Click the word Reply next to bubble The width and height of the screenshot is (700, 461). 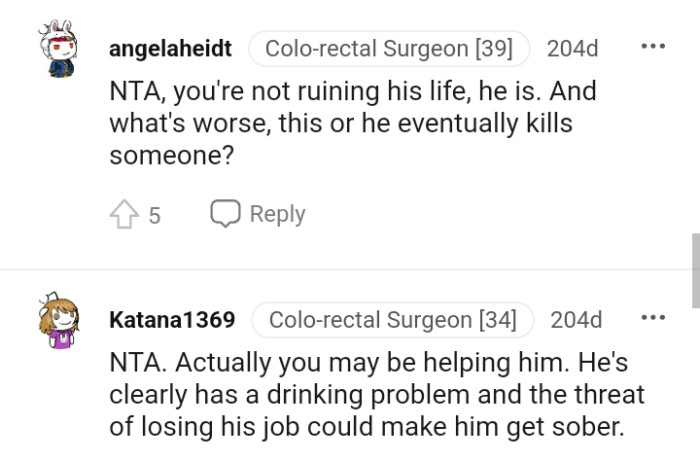coord(277,213)
